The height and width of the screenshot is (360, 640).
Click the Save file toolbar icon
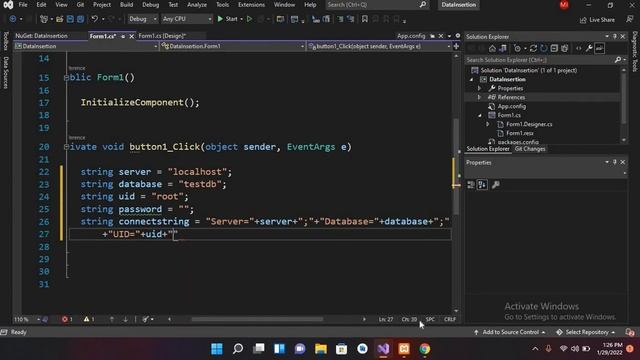70,19
